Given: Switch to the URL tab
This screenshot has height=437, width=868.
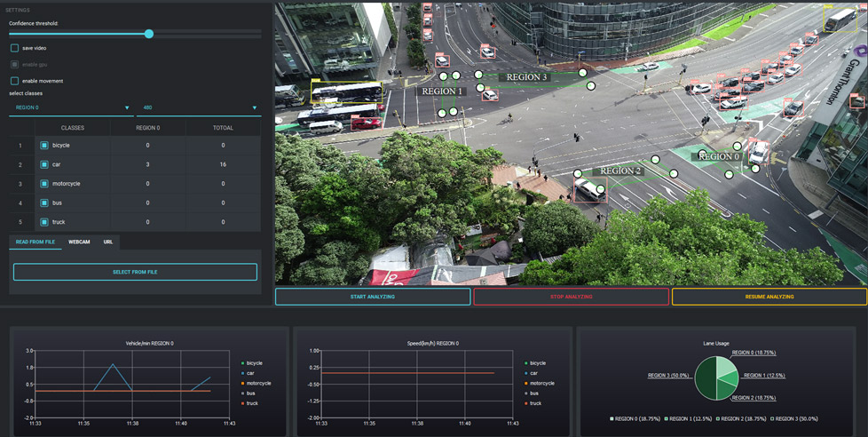Looking at the screenshot, I should point(108,242).
